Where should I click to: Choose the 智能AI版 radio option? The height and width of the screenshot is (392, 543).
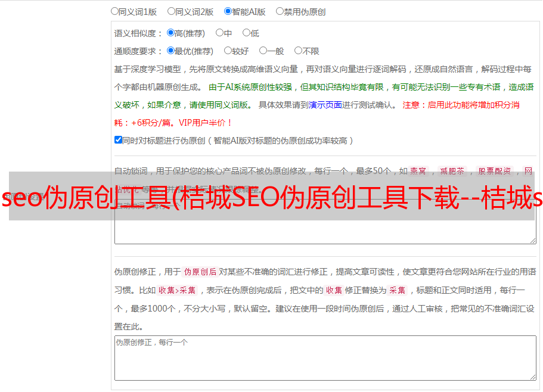[228, 11]
